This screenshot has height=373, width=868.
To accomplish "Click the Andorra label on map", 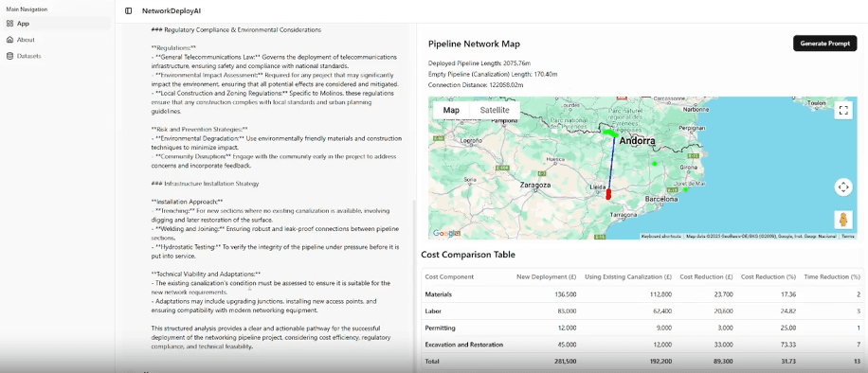I will pos(637,141).
